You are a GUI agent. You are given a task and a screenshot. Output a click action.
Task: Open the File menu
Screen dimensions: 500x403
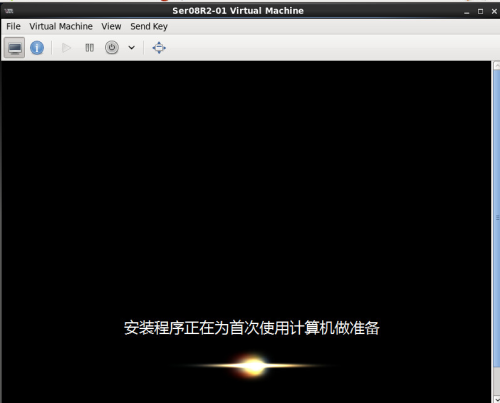pyautogui.click(x=13, y=26)
